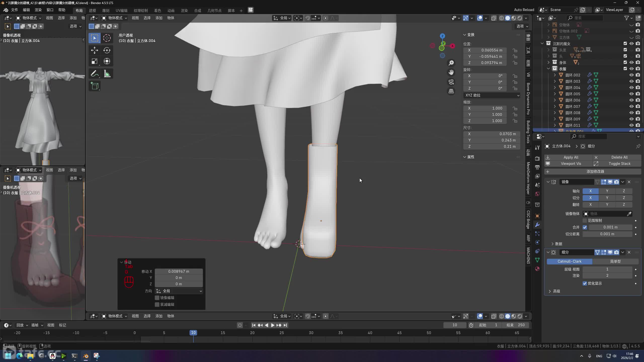Viewport: 644px width, 362px height.
Task: Activate the Annotate pencil tool
Action: point(95,74)
